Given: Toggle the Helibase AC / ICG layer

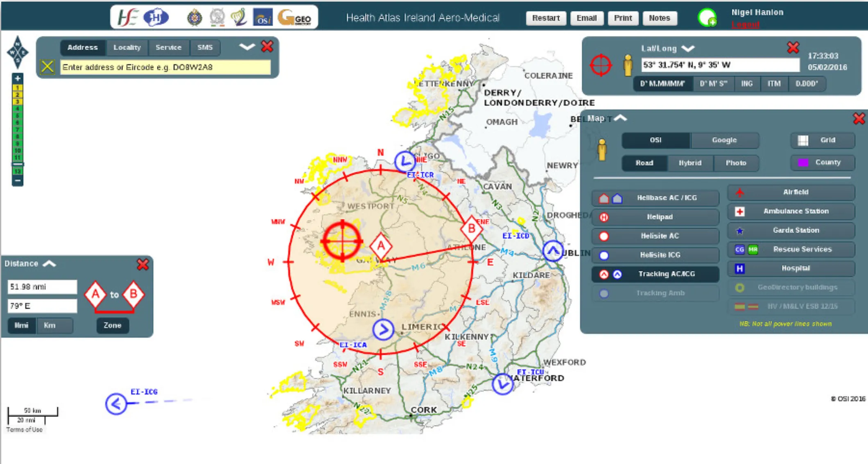Looking at the screenshot, I should click(x=655, y=198).
